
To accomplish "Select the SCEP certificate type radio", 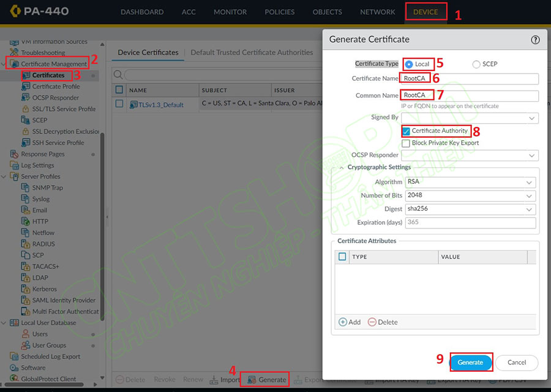I will [476, 64].
